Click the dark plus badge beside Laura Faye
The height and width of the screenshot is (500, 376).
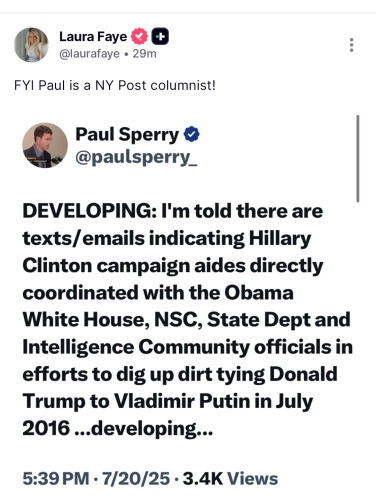tap(160, 36)
